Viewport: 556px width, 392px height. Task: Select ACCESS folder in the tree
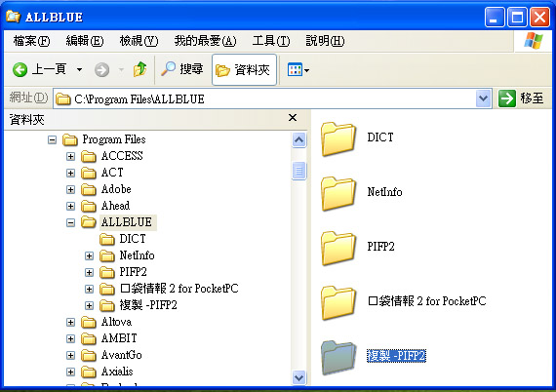click(x=122, y=156)
